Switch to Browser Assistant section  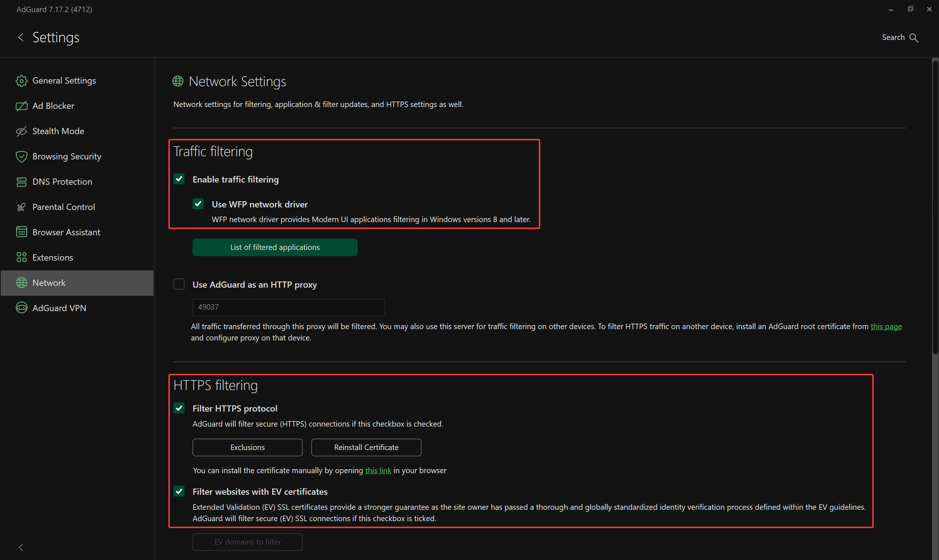[x=66, y=232]
